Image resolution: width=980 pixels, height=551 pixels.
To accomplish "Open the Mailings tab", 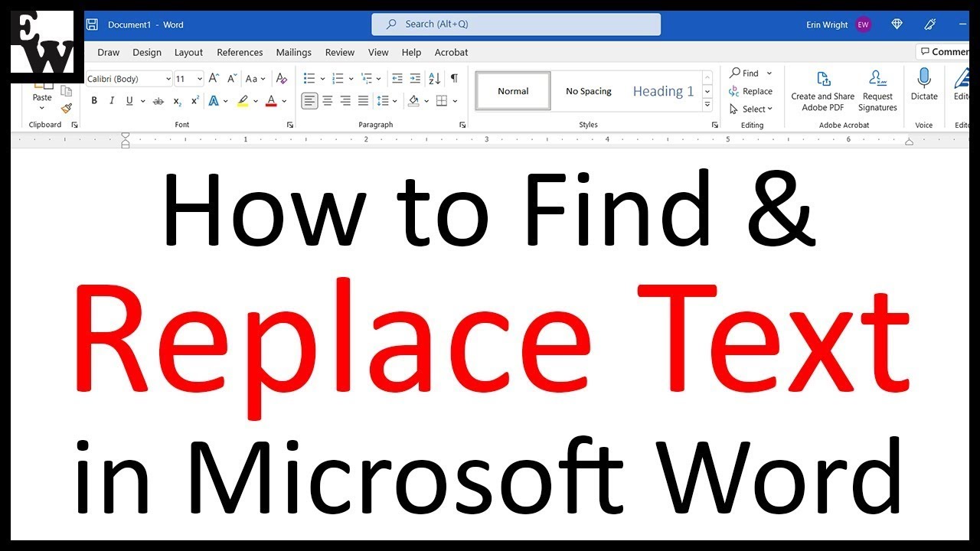I will pos(294,52).
